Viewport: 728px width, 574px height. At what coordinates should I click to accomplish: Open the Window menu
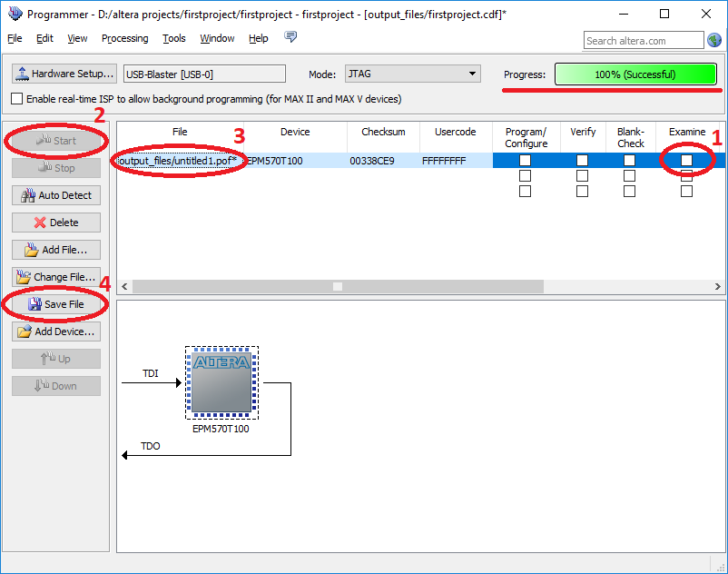(217, 38)
